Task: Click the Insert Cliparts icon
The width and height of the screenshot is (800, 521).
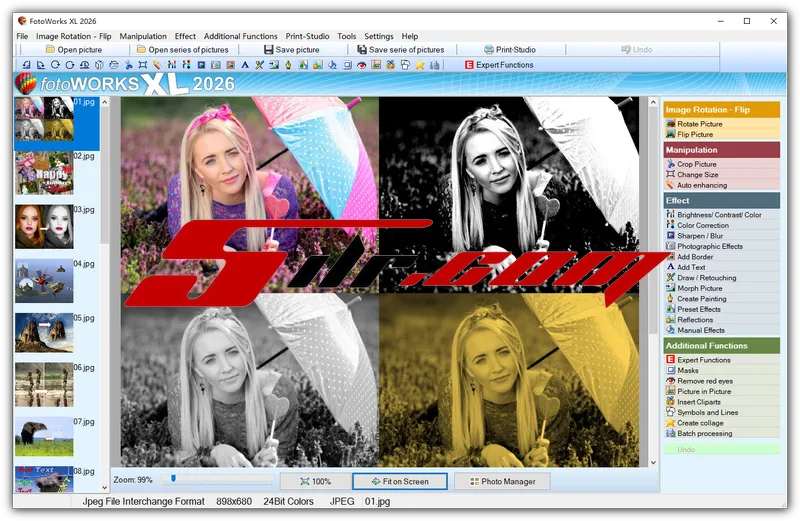Action: click(x=671, y=402)
